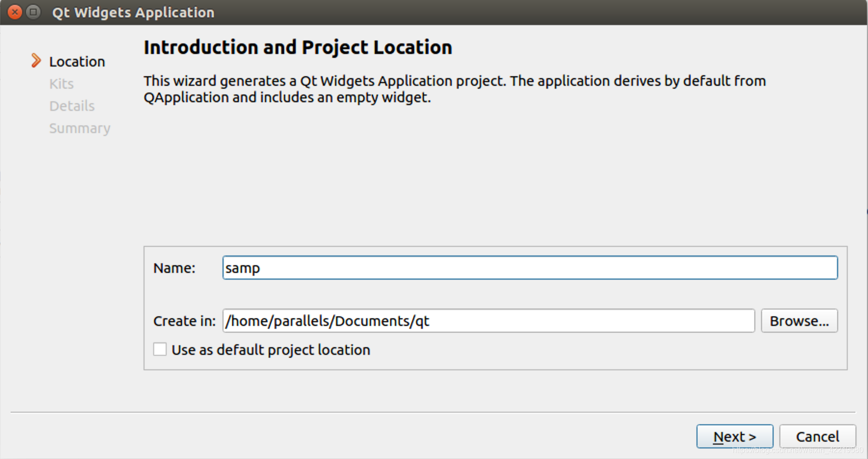Select the Location wizard step
Screen dimensions: 868x459
[x=77, y=62]
